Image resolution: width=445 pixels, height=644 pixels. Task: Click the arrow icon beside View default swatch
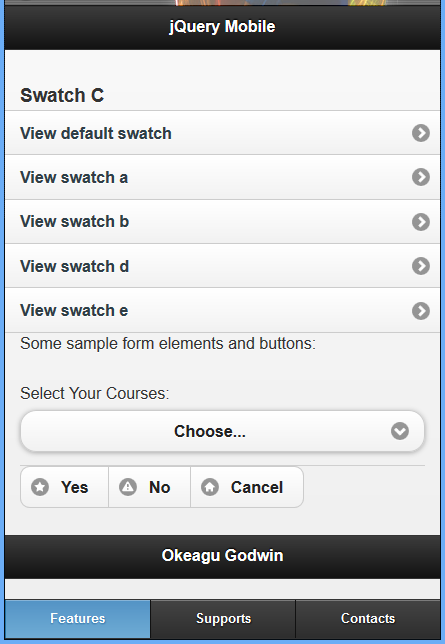[x=421, y=133]
